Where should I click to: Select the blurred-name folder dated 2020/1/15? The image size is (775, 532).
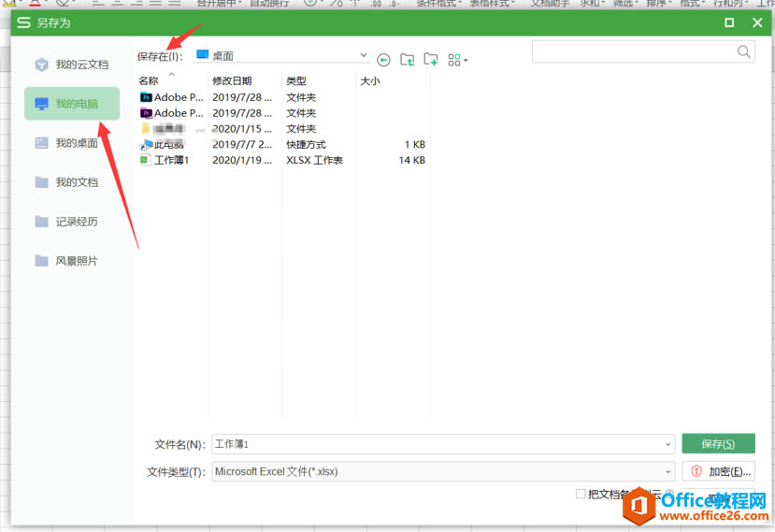coord(163,129)
